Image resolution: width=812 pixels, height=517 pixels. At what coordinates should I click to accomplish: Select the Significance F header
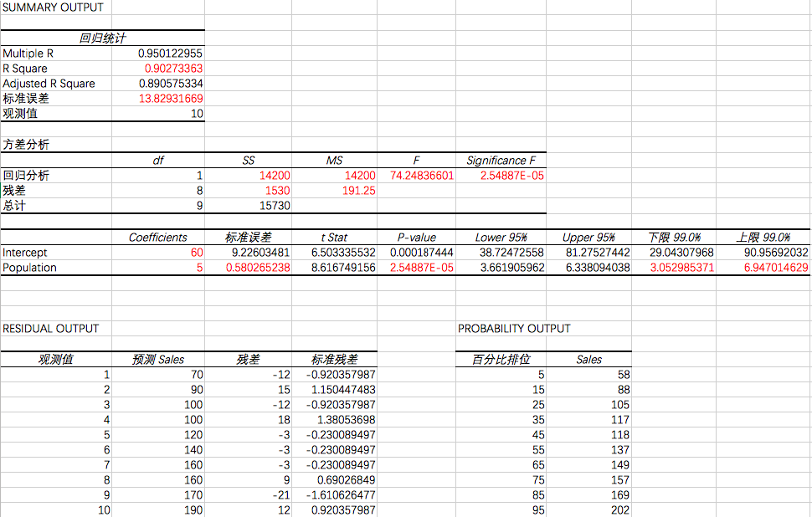(501, 161)
